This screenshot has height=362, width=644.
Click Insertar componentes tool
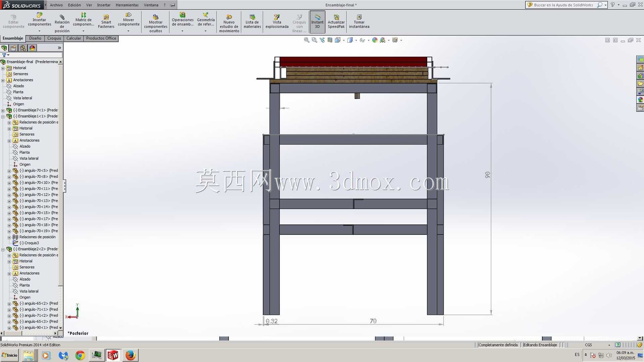click(39, 19)
